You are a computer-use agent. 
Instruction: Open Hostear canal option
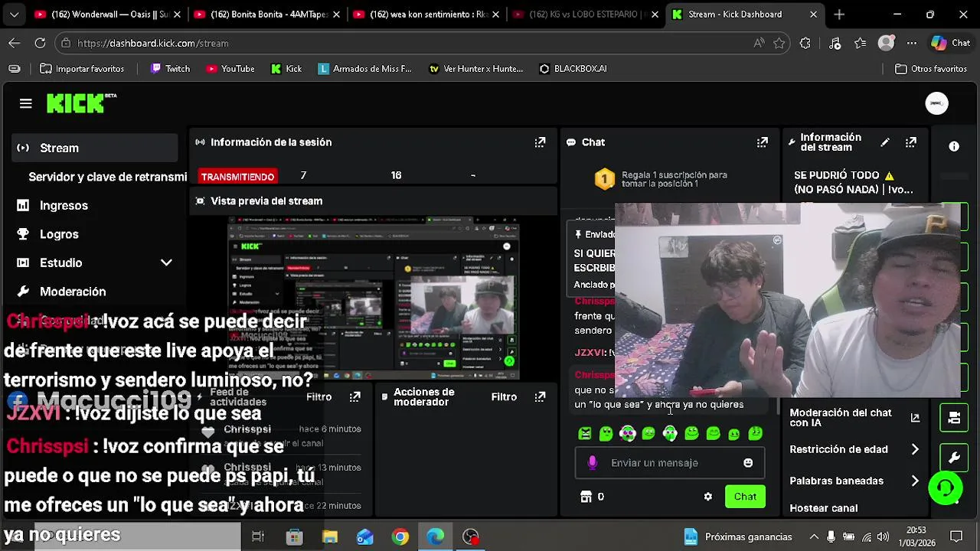pos(823,508)
